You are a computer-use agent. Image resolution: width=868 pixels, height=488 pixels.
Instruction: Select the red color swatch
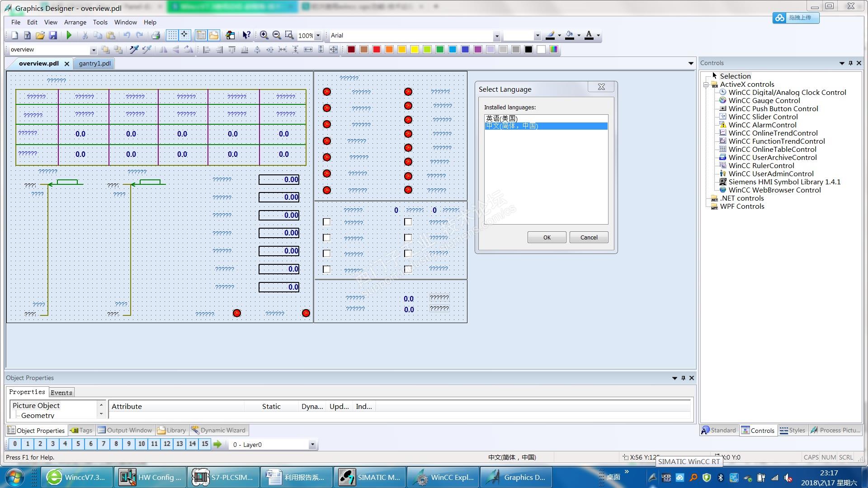377,49
